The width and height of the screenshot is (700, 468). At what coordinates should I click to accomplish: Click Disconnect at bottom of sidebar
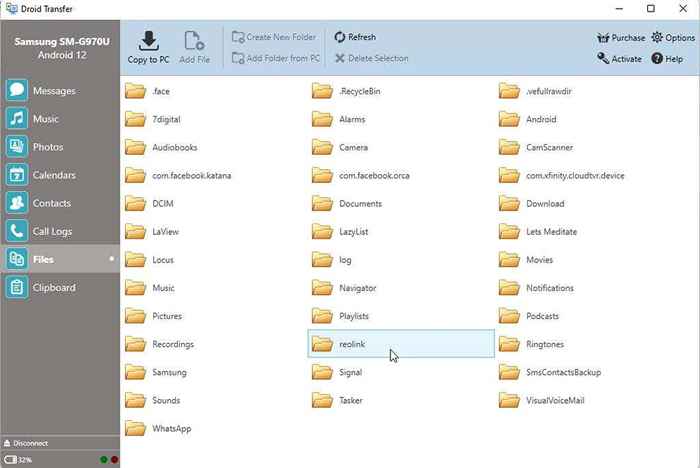25,443
